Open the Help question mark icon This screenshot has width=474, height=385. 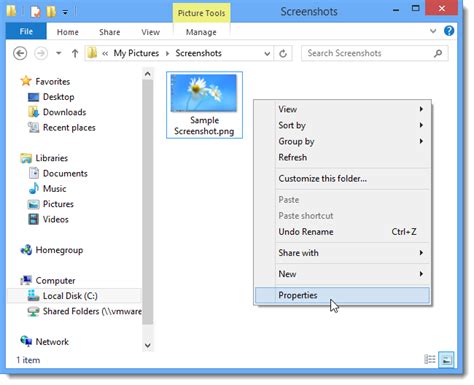(449, 31)
